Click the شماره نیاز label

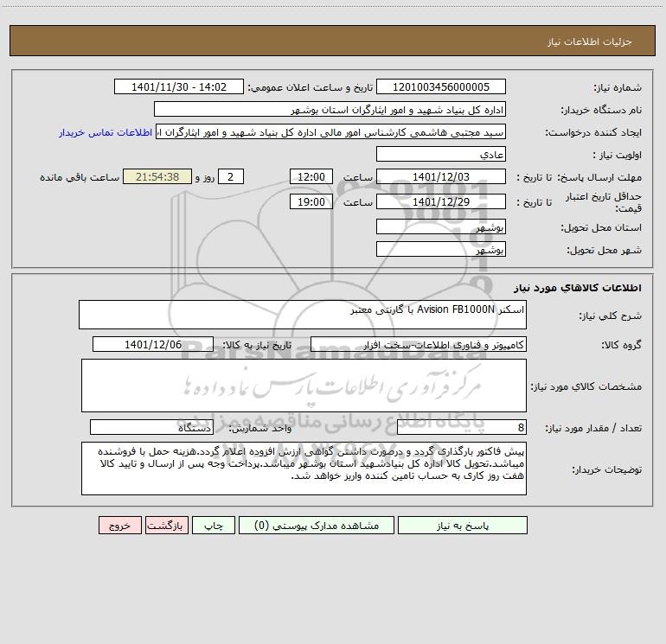coord(618,87)
